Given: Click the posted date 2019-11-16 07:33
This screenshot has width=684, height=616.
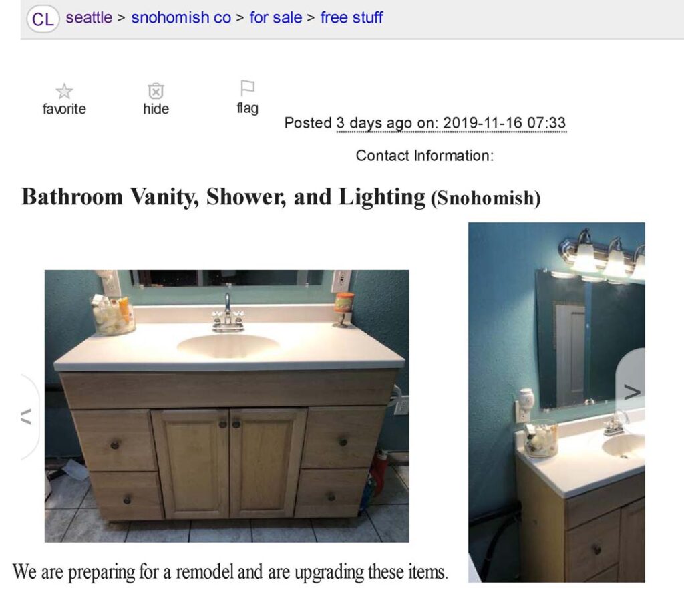Looking at the screenshot, I should point(504,122).
